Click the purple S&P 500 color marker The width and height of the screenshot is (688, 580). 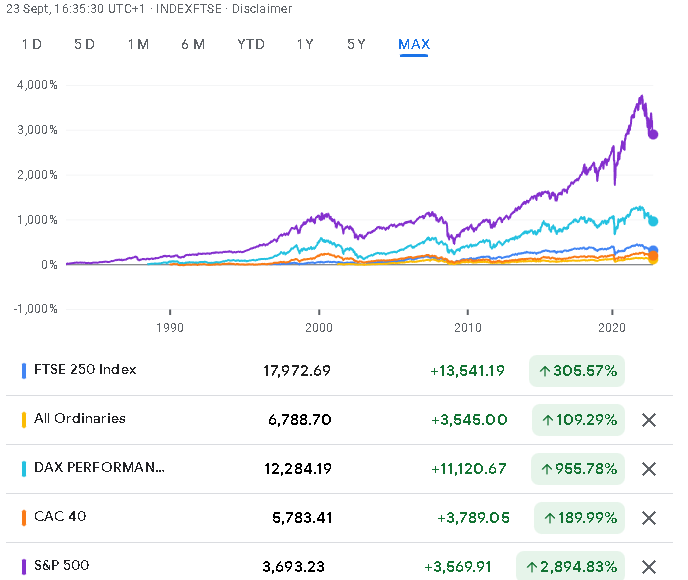(x=24, y=567)
